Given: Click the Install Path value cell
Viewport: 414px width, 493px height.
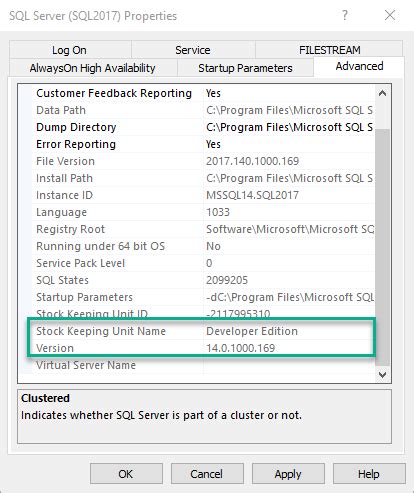Looking at the screenshot, I should pyautogui.click(x=289, y=178).
